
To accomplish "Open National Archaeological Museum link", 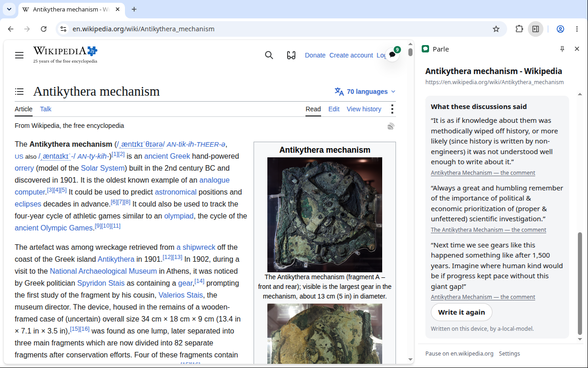I will coord(103,271).
